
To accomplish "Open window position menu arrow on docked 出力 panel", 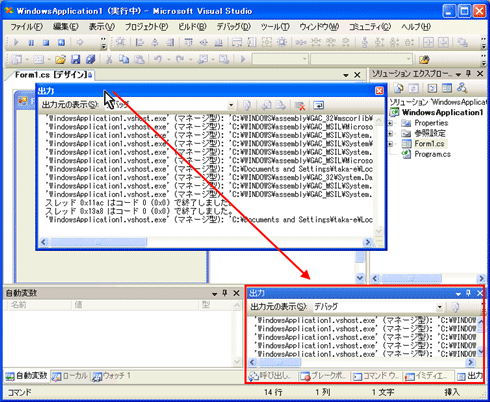I will tap(458, 294).
